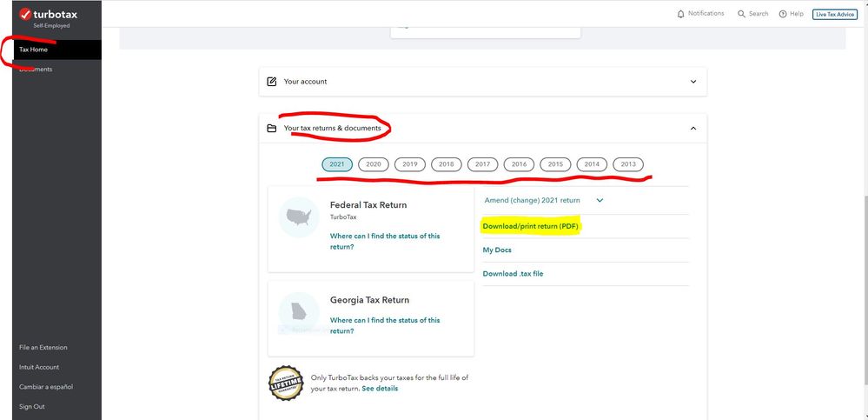Switch language with Cambiar a español
The width and height of the screenshot is (868, 420).
[46, 387]
